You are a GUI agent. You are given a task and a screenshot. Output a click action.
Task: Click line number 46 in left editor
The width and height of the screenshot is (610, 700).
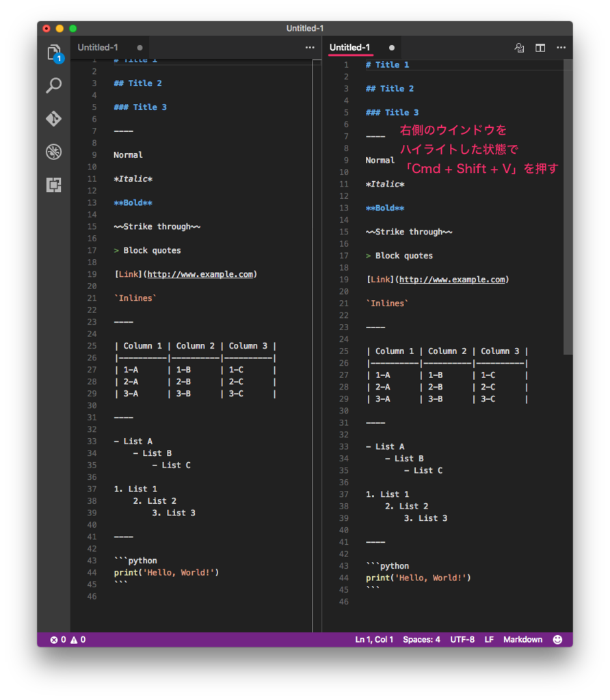tap(92, 596)
